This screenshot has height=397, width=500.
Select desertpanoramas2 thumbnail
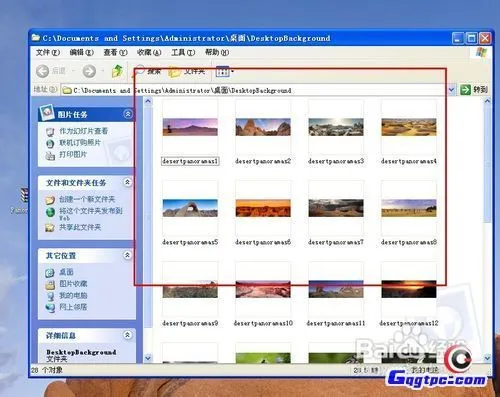point(263,127)
